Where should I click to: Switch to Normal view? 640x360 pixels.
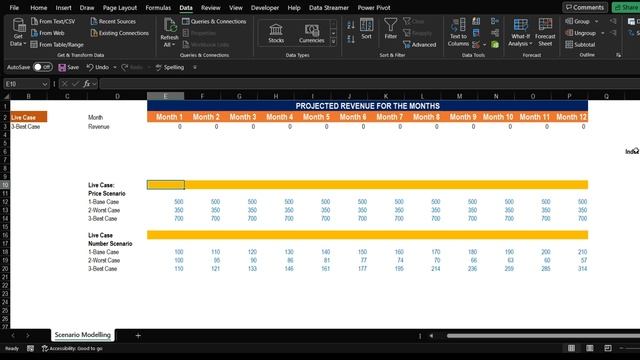(571, 348)
